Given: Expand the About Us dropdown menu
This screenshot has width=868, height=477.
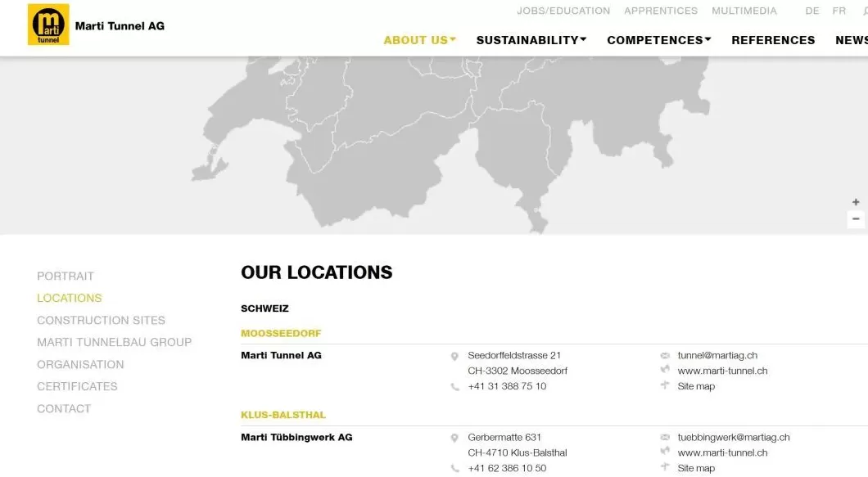Looking at the screenshot, I should click(x=419, y=40).
